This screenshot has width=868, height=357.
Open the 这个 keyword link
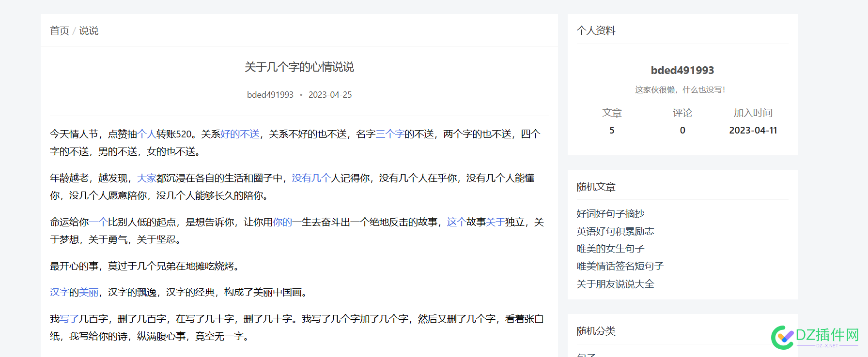[457, 222]
